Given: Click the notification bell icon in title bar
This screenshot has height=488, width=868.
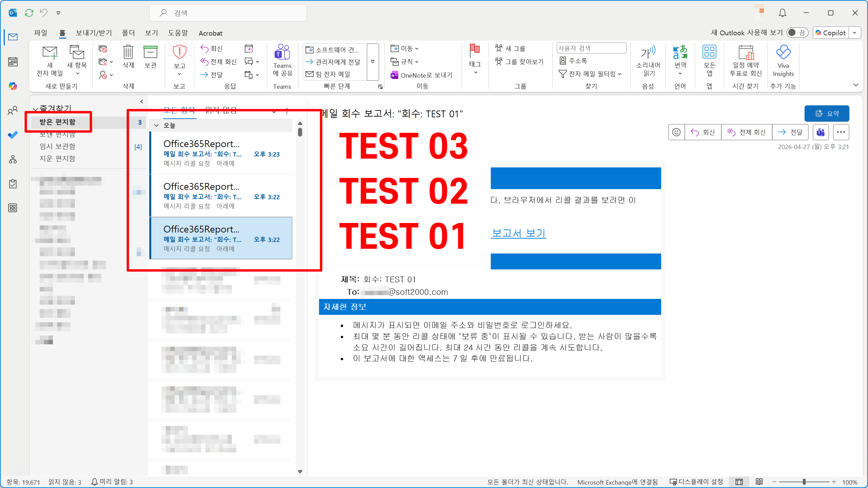Looking at the screenshot, I should tap(783, 13).
